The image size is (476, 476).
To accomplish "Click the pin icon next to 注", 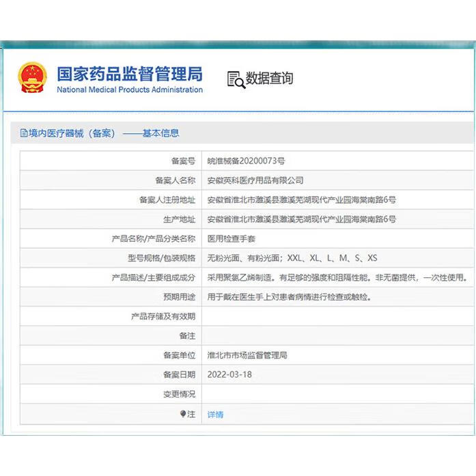I will (183, 414).
